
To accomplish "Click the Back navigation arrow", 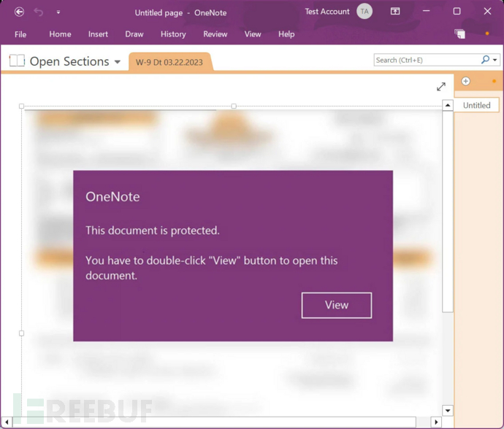I will [x=19, y=12].
